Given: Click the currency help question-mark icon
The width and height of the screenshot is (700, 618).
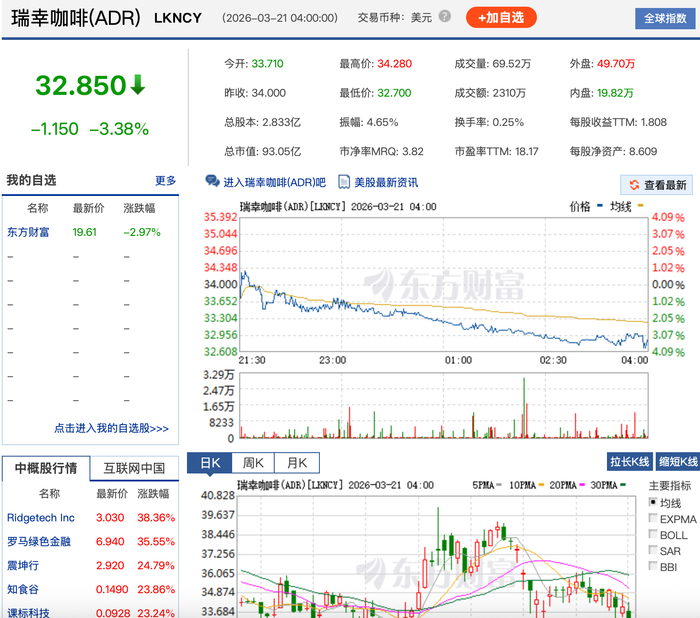Looking at the screenshot, I should [x=445, y=17].
